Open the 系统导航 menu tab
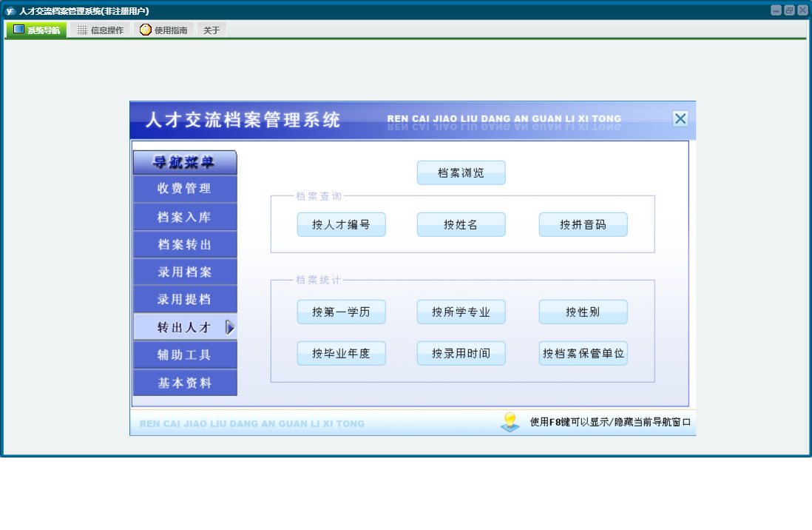812x530 pixels. [36, 30]
